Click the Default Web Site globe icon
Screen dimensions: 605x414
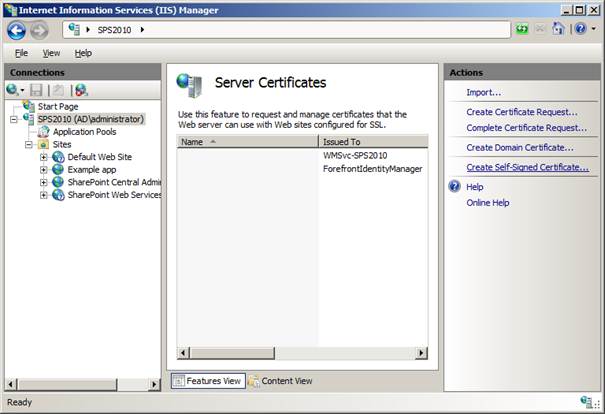(58, 157)
